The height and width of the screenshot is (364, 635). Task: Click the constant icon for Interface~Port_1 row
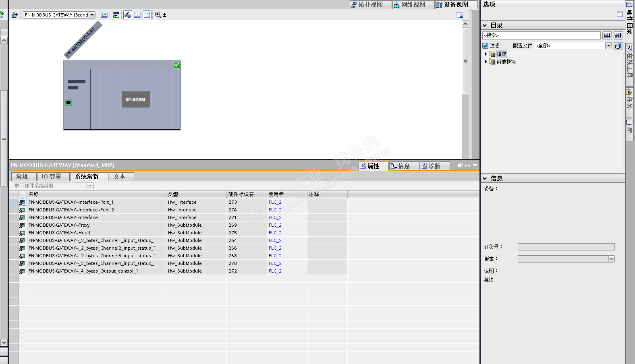tap(23, 202)
